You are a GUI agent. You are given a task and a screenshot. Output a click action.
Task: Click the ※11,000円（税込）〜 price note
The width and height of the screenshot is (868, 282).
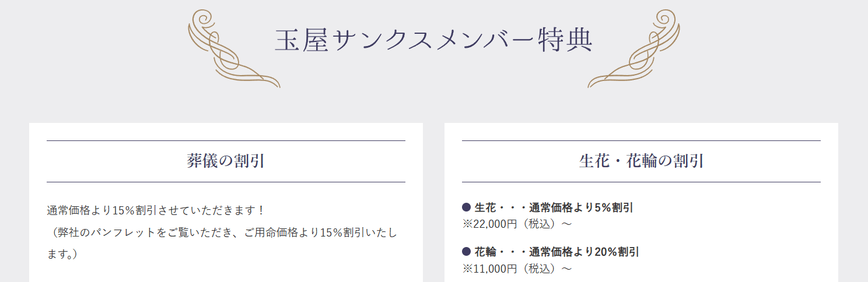pyautogui.click(x=517, y=268)
